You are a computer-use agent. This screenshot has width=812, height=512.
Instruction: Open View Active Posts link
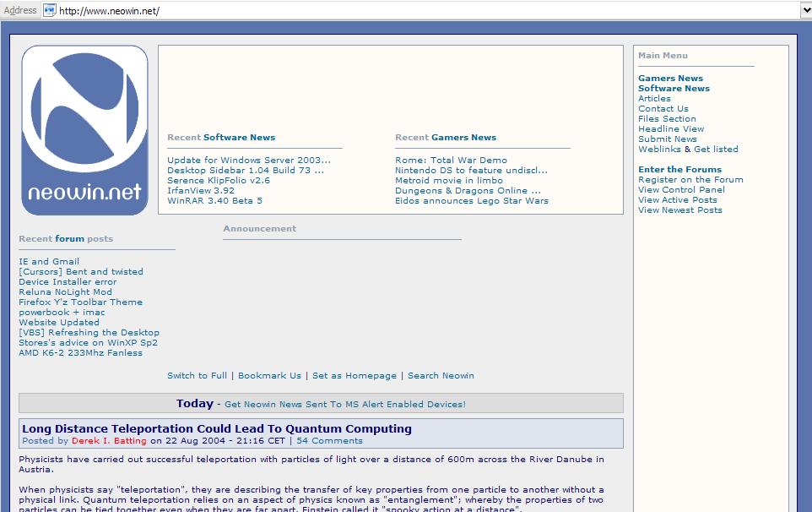(x=677, y=199)
